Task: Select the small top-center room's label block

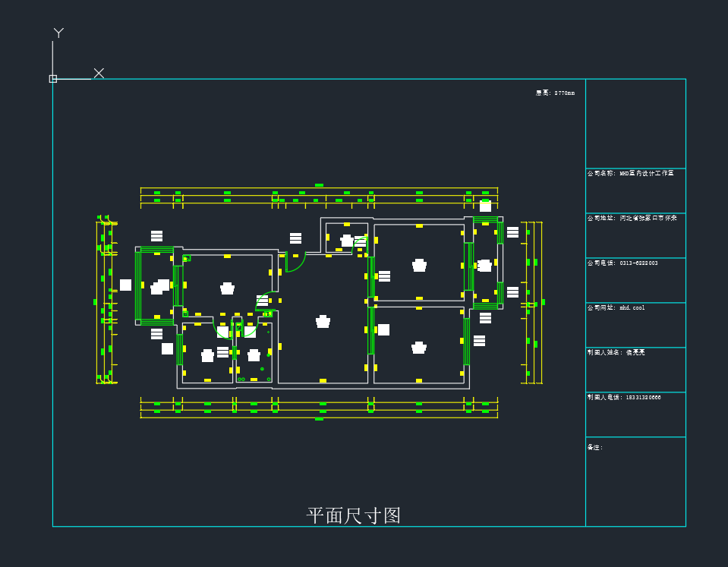Action: 347,241
